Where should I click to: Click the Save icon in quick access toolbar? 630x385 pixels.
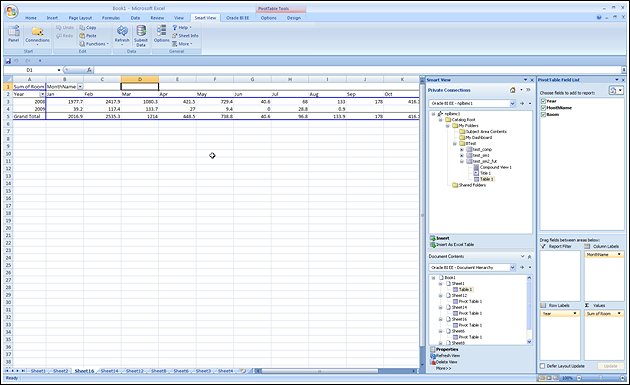pyautogui.click(x=8, y=61)
